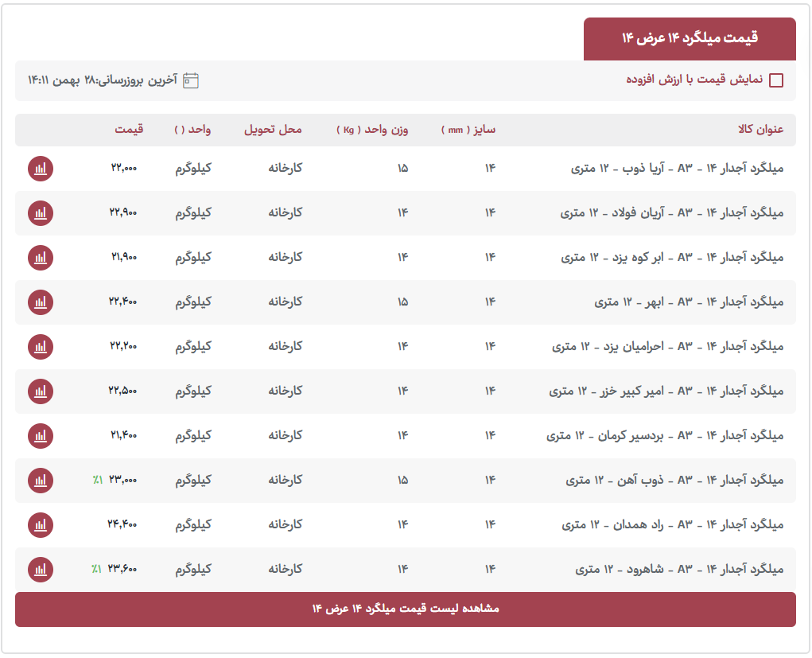The image size is (812, 658).
Task: Open price chart for آریا ذوب rebar
Action: [x=41, y=169]
